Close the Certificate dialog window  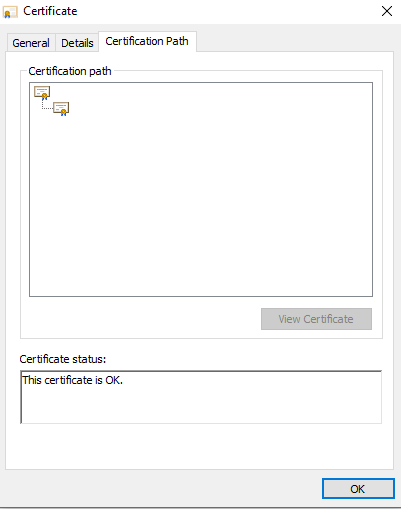[x=387, y=11]
